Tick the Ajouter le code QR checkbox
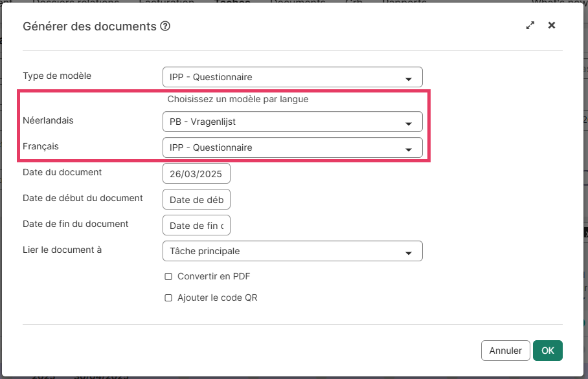 168,298
